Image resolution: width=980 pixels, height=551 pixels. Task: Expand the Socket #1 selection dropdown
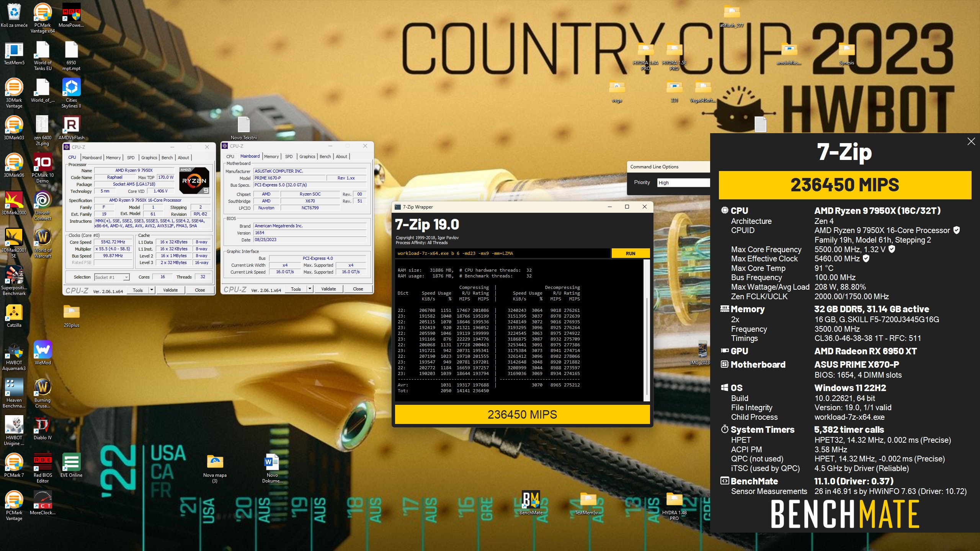112,277
